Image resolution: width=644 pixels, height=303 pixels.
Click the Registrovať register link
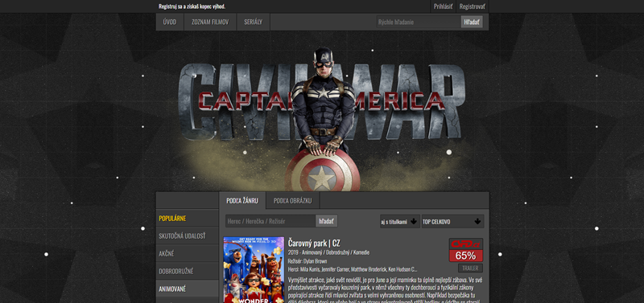tap(473, 6)
